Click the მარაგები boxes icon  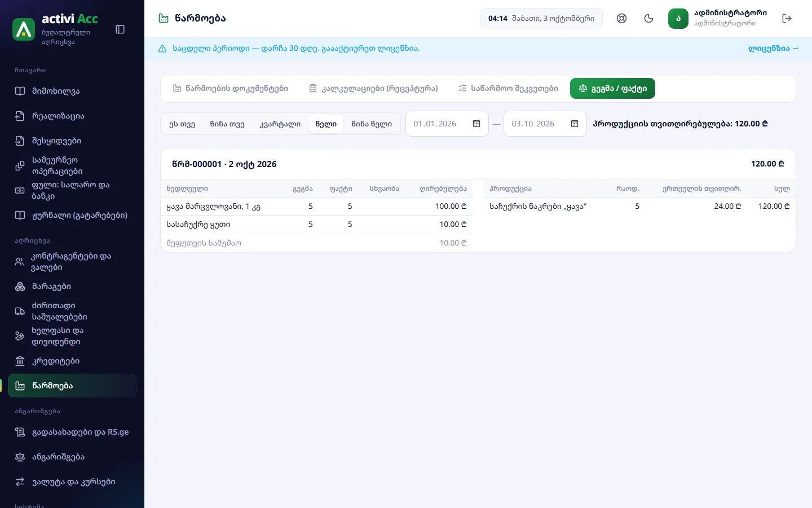tap(20, 286)
